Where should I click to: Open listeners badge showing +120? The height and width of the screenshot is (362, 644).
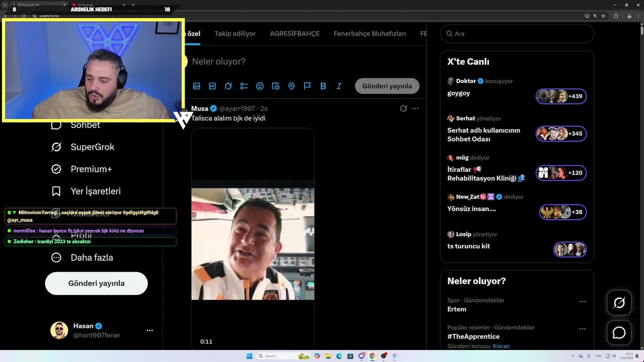[561, 173]
